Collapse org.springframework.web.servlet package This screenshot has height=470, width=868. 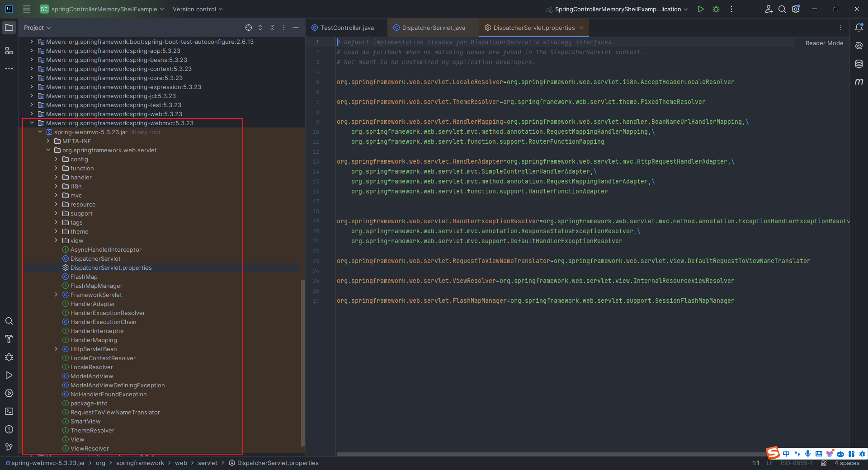pos(48,150)
